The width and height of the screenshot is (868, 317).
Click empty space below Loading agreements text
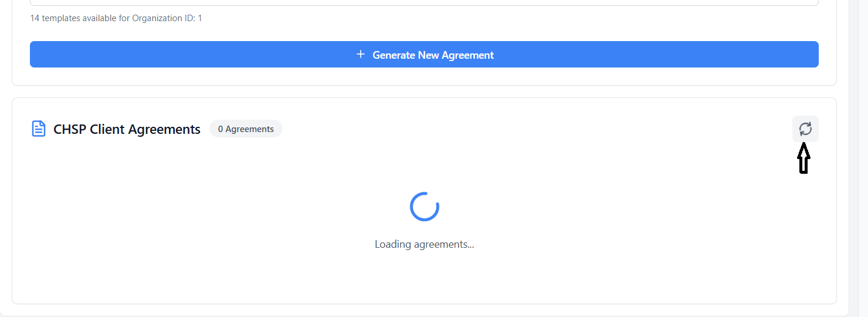click(424, 276)
